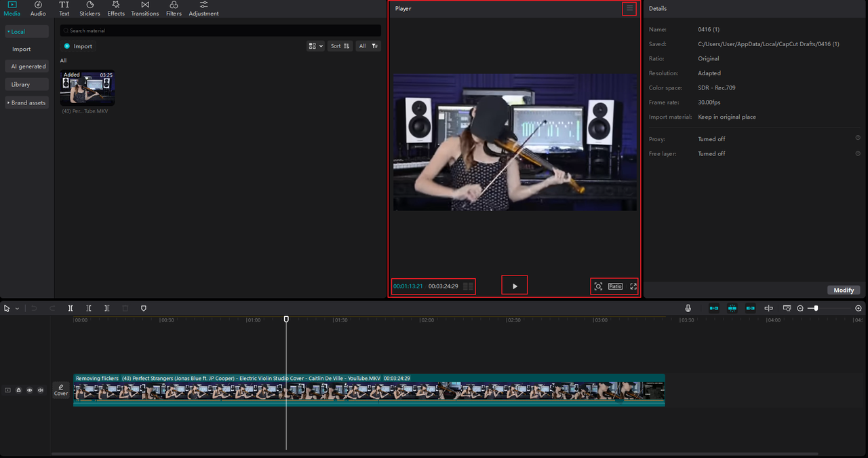Viewport: 868px width, 458px height.
Task: Toggle track visibility eye icon
Action: (29, 390)
